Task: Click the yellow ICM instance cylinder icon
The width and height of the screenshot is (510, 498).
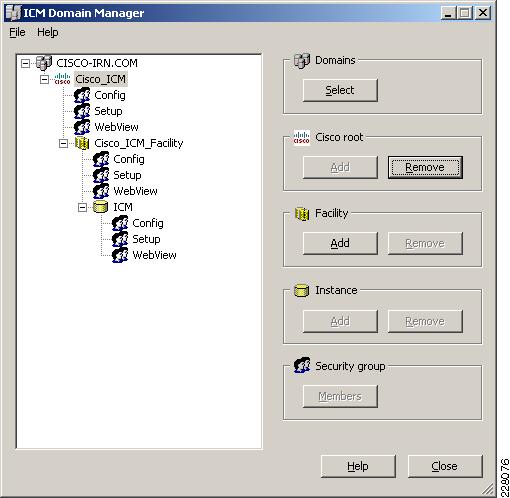Action: point(100,207)
